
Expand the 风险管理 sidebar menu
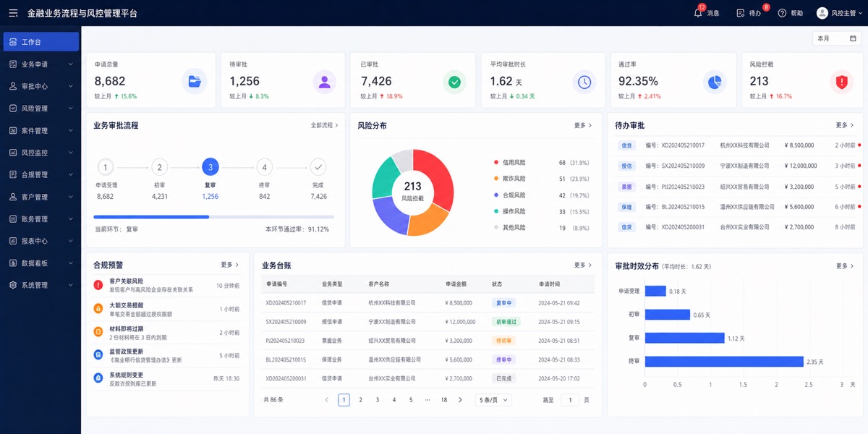click(x=41, y=109)
